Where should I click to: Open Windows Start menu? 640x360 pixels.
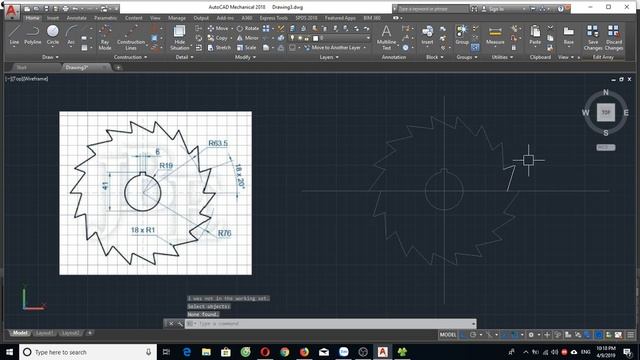tap(9, 352)
